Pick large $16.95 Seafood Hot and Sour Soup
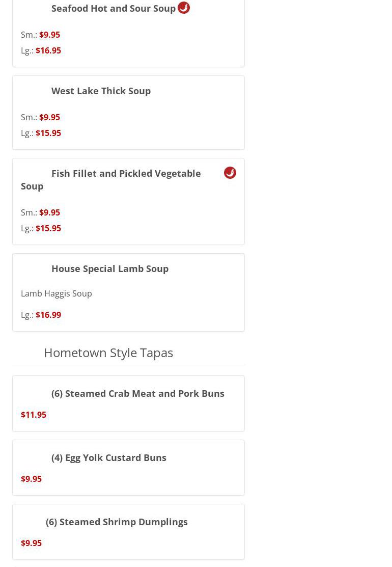 48,50
